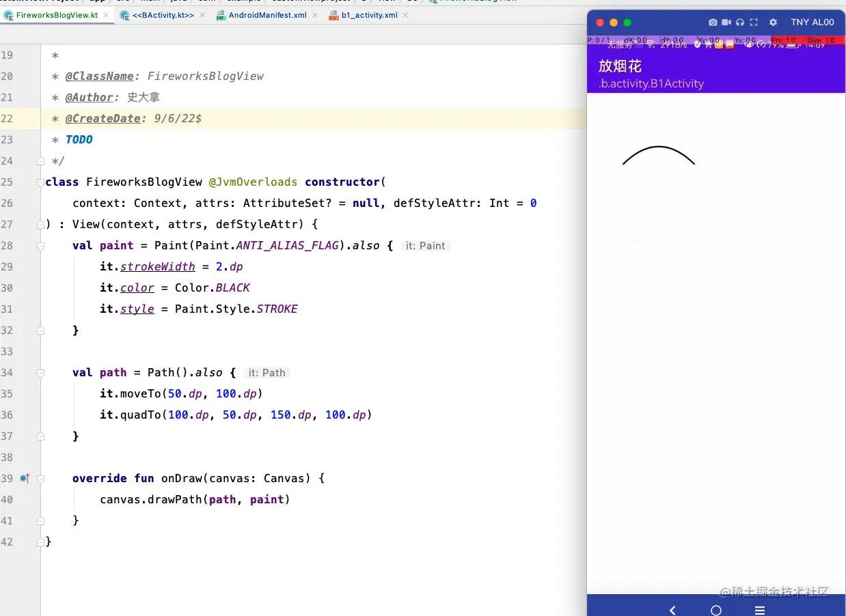Toggle audio forwarding with the headphones icon
Viewport: 846px width, 616px height.
tap(740, 23)
